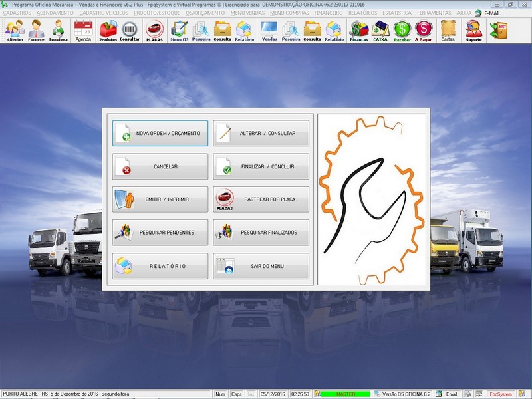Click the green Receber dollar icon

click(x=402, y=31)
